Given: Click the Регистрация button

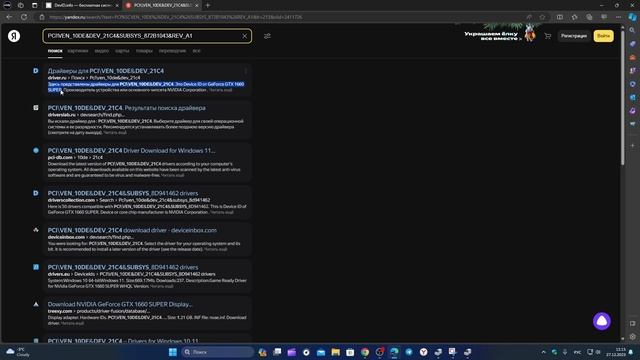Looking at the screenshot, I should [x=573, y=36].
